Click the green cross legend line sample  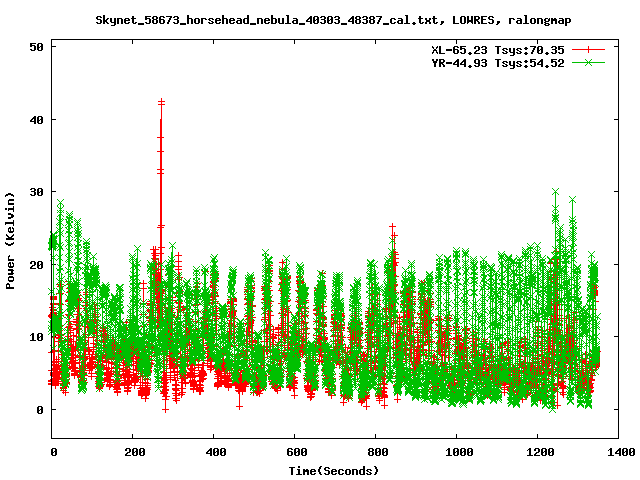[x=588, y=62]
